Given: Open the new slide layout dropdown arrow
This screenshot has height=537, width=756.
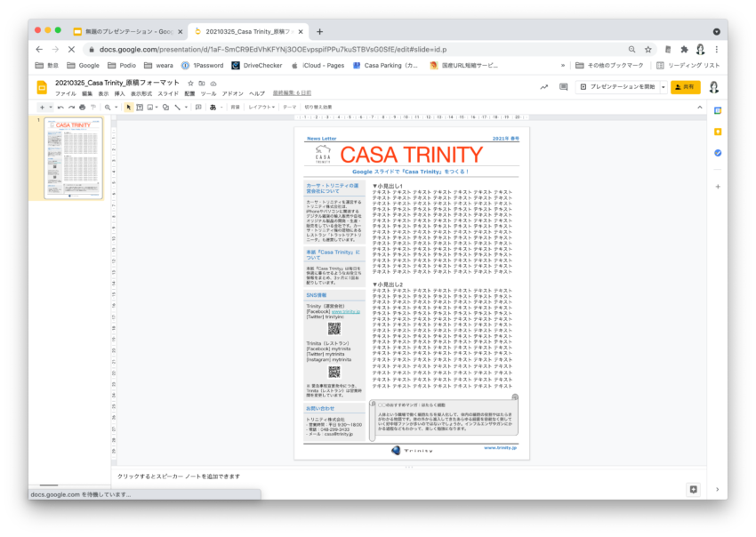Looking at the screenshot, I should [x=51, y=107].
